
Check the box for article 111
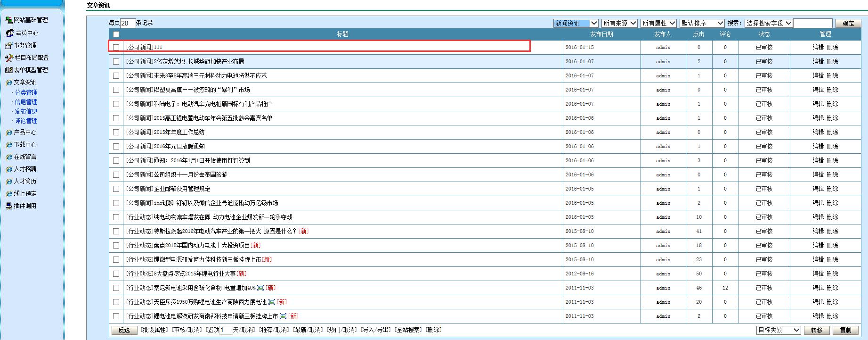(x=116, y=47)
